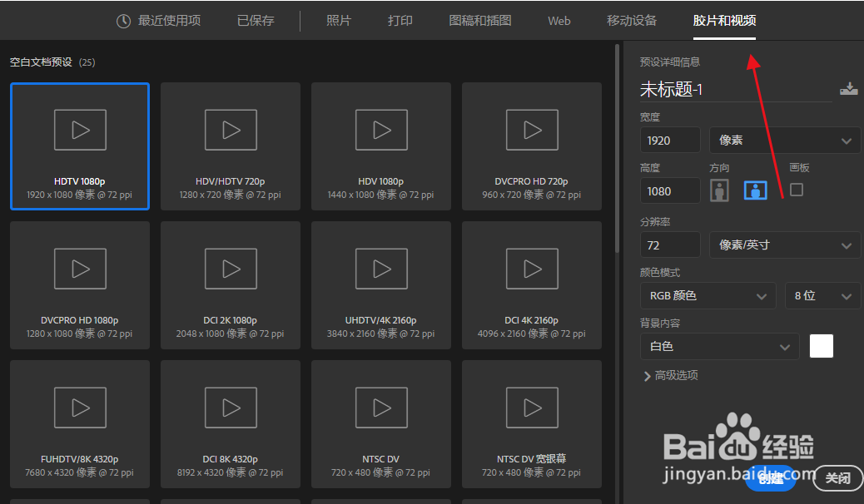Click play icon of UHDTV/4K 2160p preset
This screenshot has height=504, width=864.
click(381, 269)
